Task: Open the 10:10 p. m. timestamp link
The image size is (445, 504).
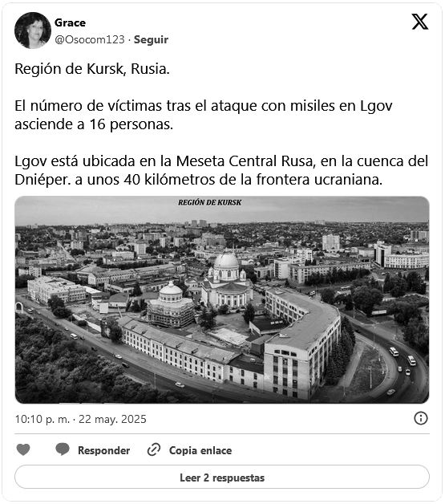Action: tap(81, 419)
